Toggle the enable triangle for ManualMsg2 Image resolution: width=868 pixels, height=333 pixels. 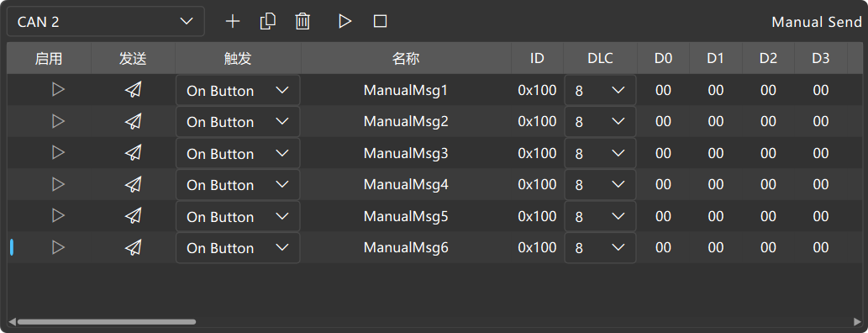[x=58, y=121]
